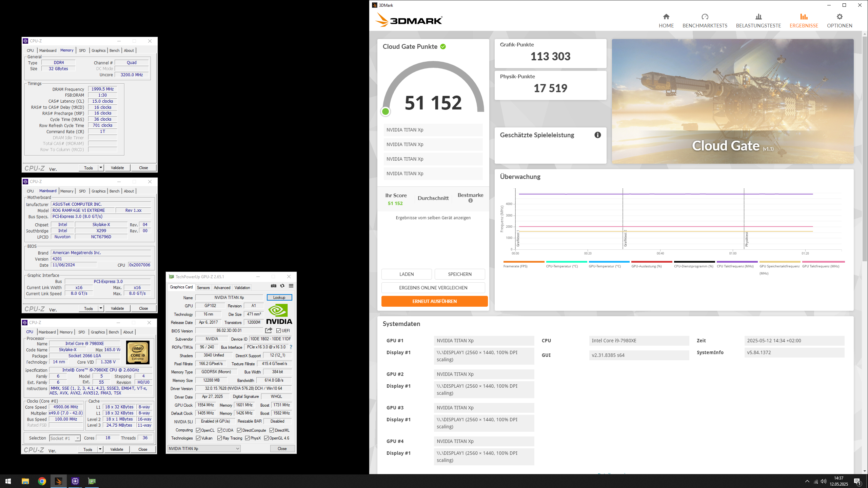
Task: Switch to CPU-Z taskbar icon
Action: (75, 481)
